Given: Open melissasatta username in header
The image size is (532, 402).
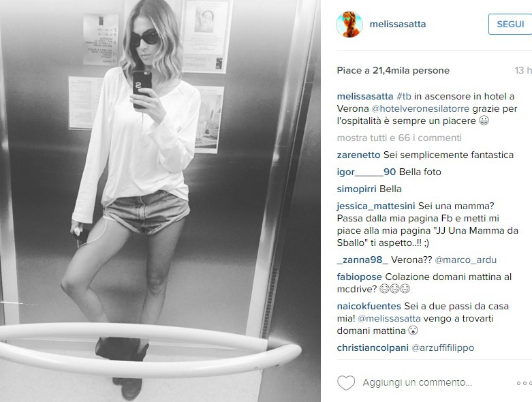Looking at the screenshot, I should pyautogui.click(x=398, y=24).
